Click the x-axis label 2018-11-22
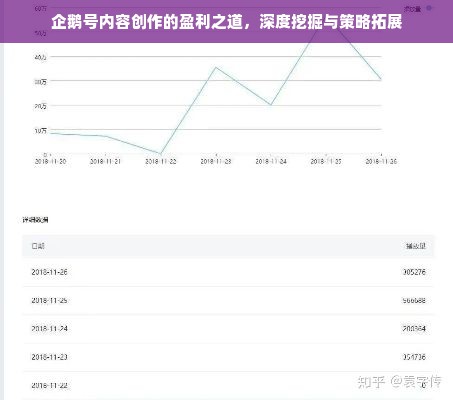453x400 pixels. [x=161, y=161]
